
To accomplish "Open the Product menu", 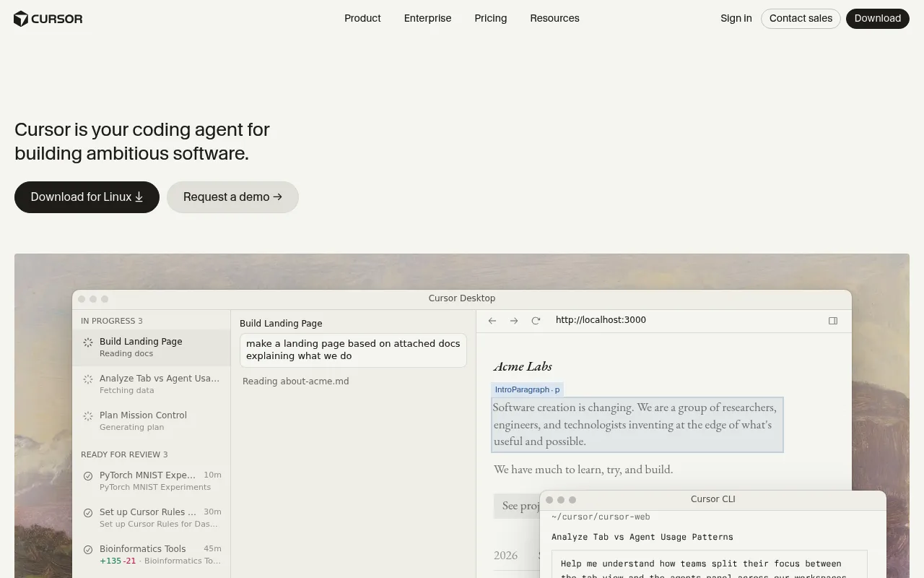I will click(x=362, y=18).
